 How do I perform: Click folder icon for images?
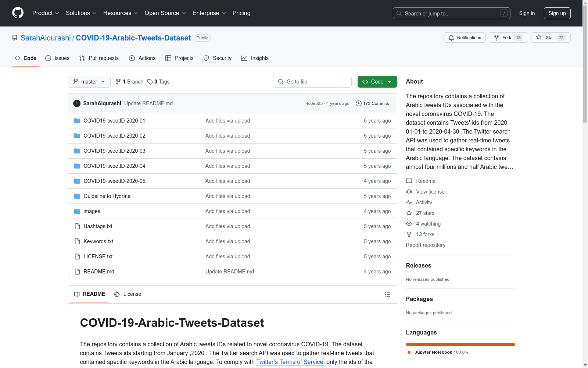click(x=77, y=211)
